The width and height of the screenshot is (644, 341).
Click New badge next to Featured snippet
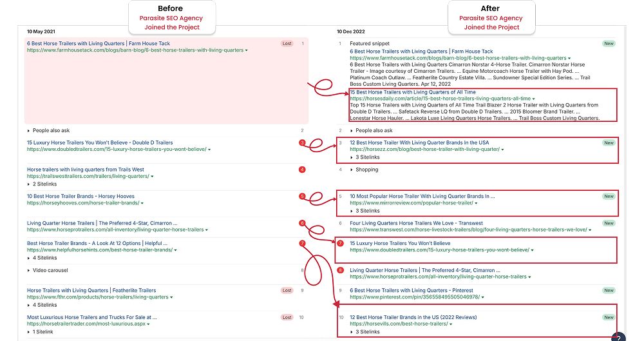tap(608, 44)
